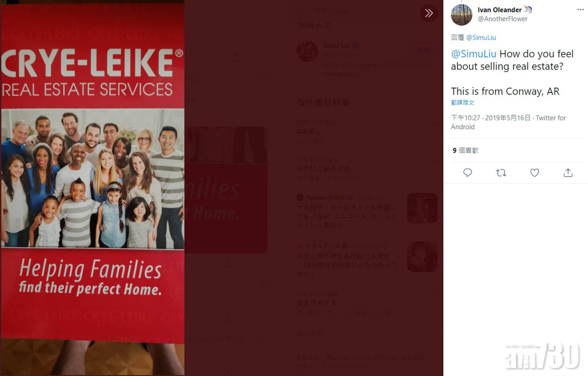Like the tweet with the heart icon
The height and width of the screenshot is (376, 588).
click(x=534, y=173)
